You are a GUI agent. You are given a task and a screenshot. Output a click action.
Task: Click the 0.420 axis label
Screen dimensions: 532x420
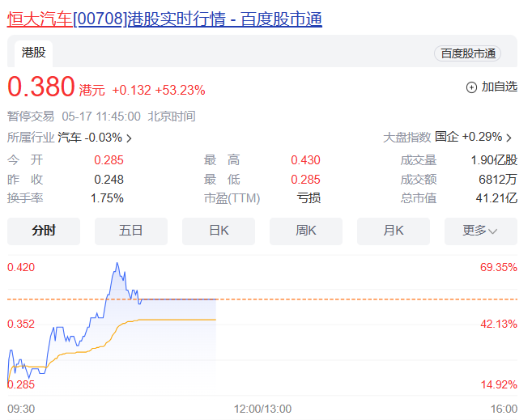(x=21, y=268)
